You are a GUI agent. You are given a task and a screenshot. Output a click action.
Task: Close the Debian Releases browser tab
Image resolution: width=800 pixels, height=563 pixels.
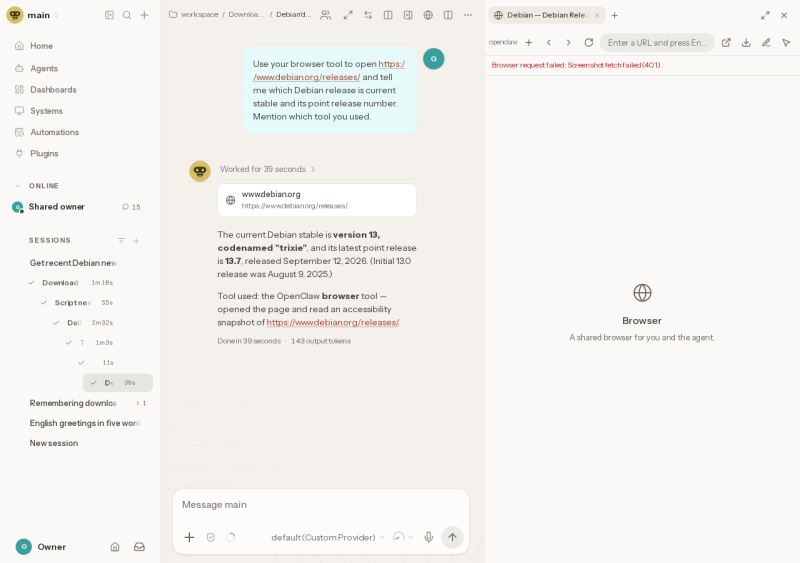click(597, 15)
